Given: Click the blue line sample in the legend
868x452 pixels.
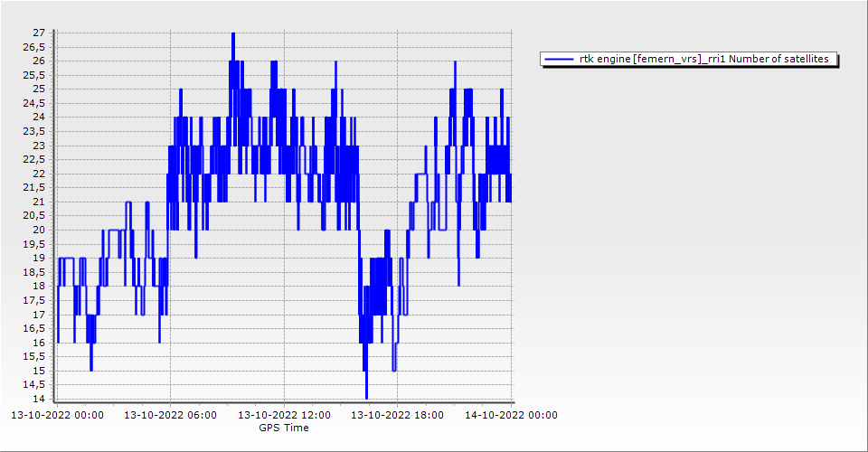Looking at the screenshot, I should point(559,59).
